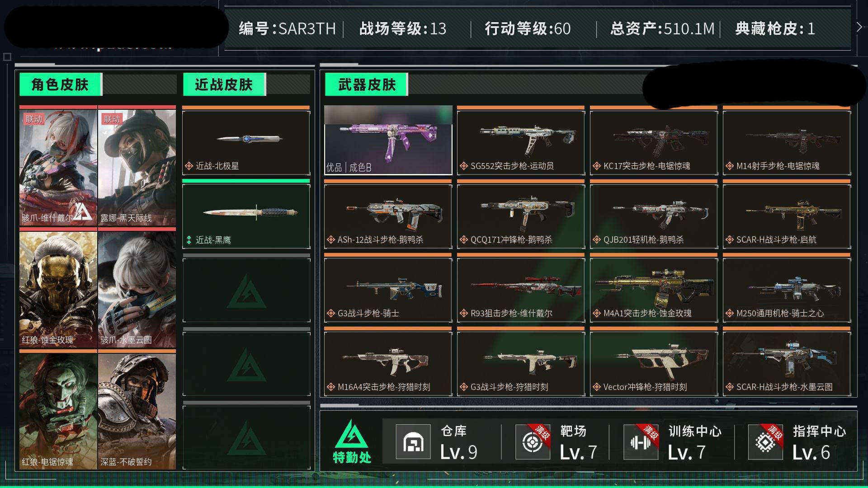
Task: Switch to the 武器皮肤 tab
Action: [x=367, y=84]
